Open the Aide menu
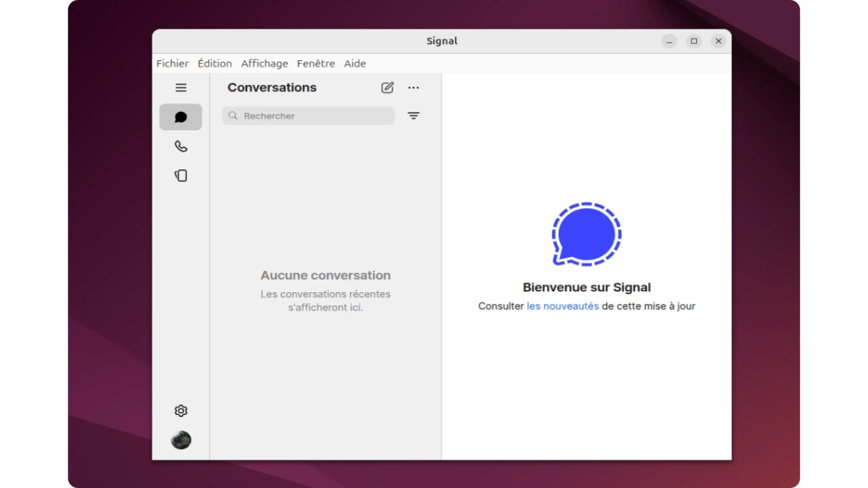Viewport: 868px width, 488px height. [355, 64]
